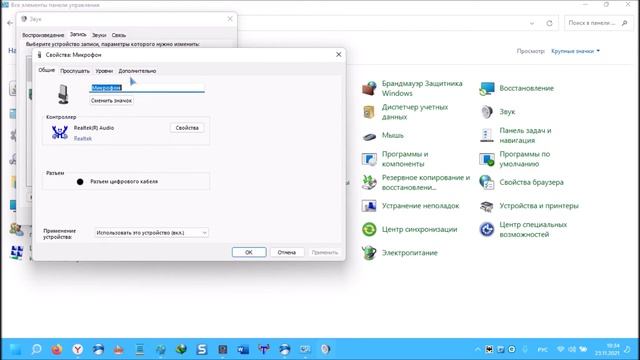Open taskbar Search magnifier icon
This screenshot has width=640, height=360.
(36, 349)
